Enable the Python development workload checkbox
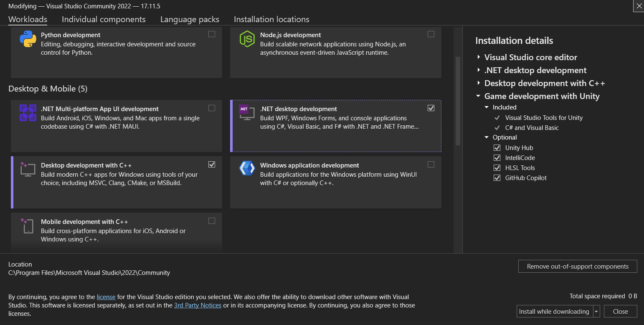Screen dimensions: 644x325 click(212, 34)
